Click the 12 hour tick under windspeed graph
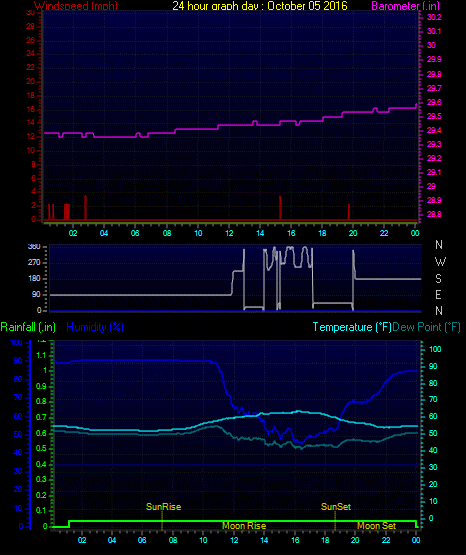 pos(229,233)
